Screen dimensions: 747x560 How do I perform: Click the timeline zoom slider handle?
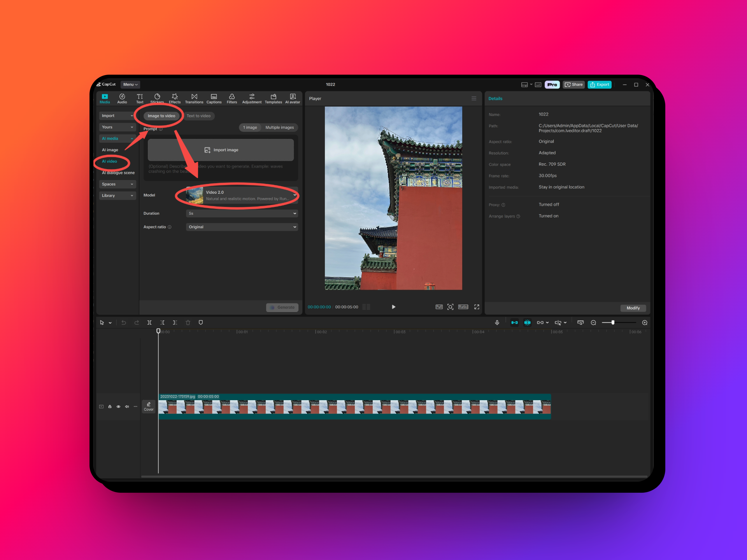613,322
